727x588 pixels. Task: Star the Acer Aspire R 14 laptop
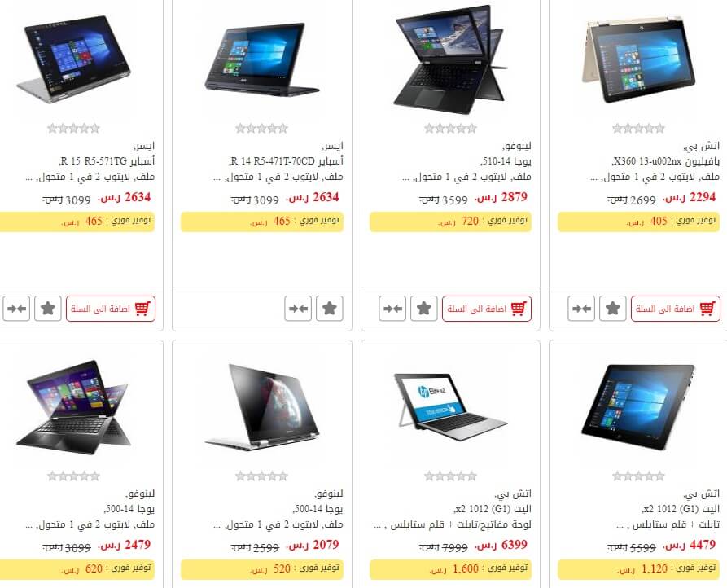[329, 309]
